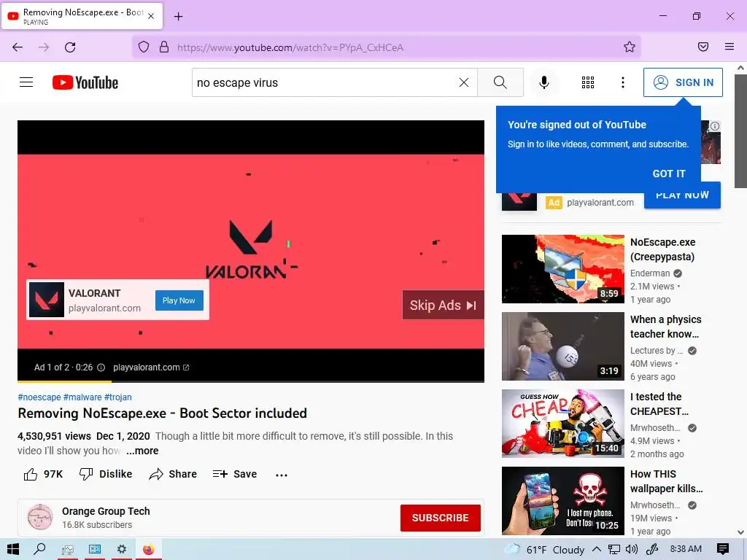Open the YouTube hamburger guide menu

26,82
